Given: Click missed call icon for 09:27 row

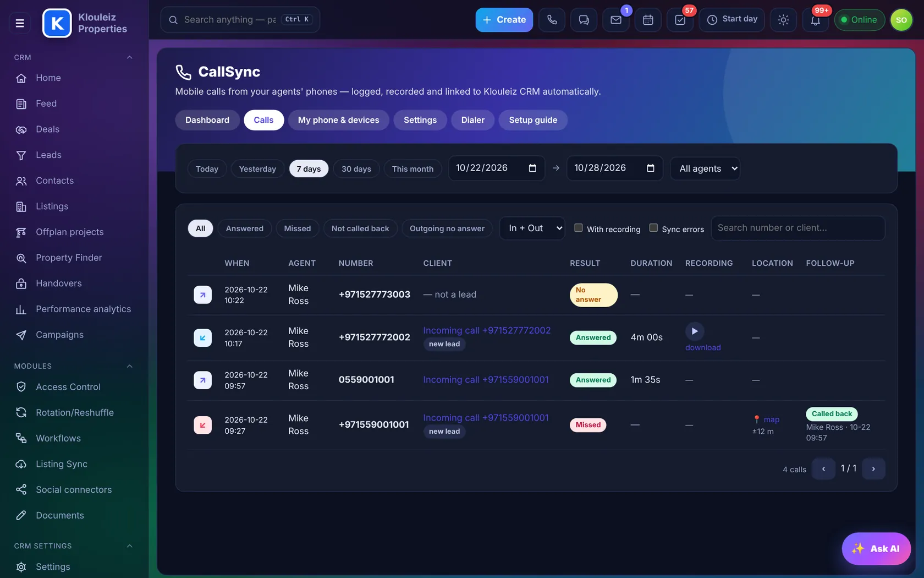Looking at the screenshot, I should pos(202,425).
